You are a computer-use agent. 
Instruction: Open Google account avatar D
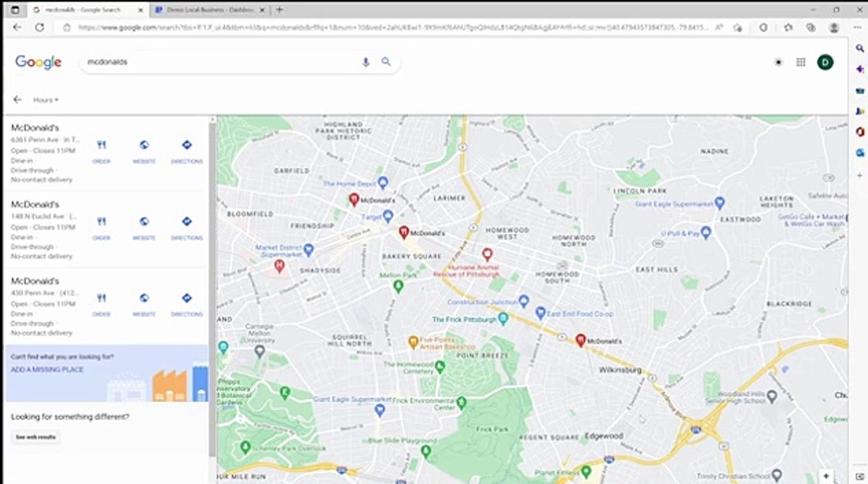825,63
